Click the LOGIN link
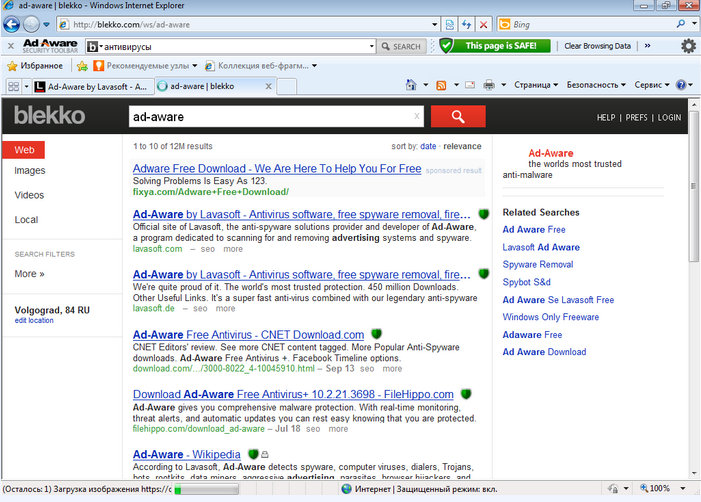701x502 pixels. (669, 118)
